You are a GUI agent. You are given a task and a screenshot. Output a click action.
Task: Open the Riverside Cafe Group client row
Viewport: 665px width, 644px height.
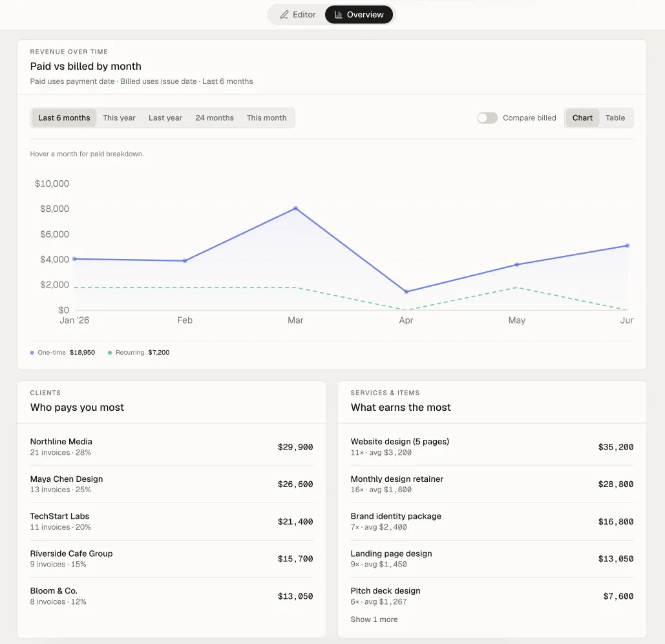coord(171,559)
